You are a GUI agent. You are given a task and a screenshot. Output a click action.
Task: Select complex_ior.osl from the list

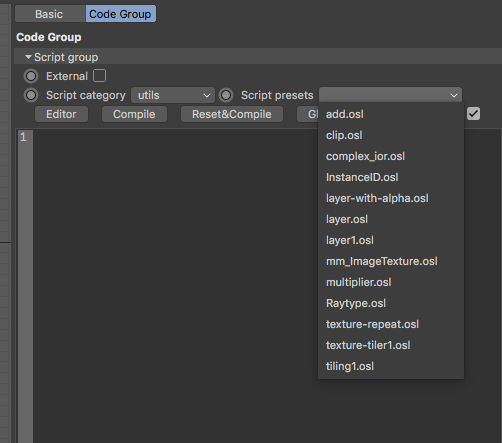pos(391,156)
